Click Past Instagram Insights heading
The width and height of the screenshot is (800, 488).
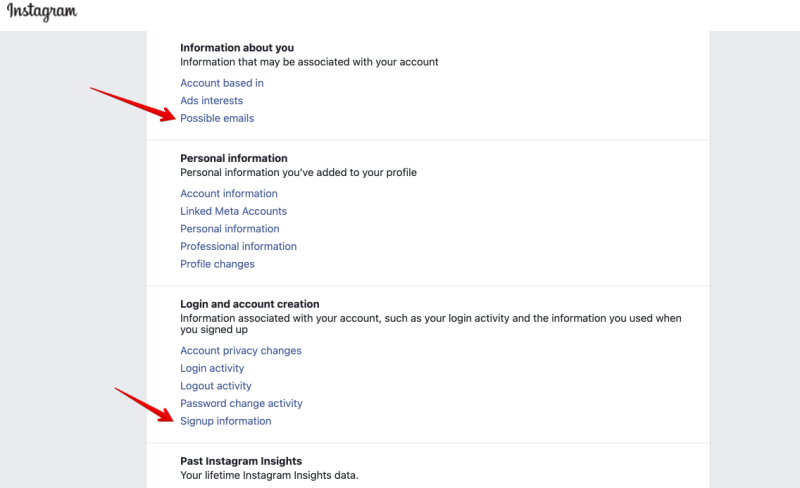241,461
